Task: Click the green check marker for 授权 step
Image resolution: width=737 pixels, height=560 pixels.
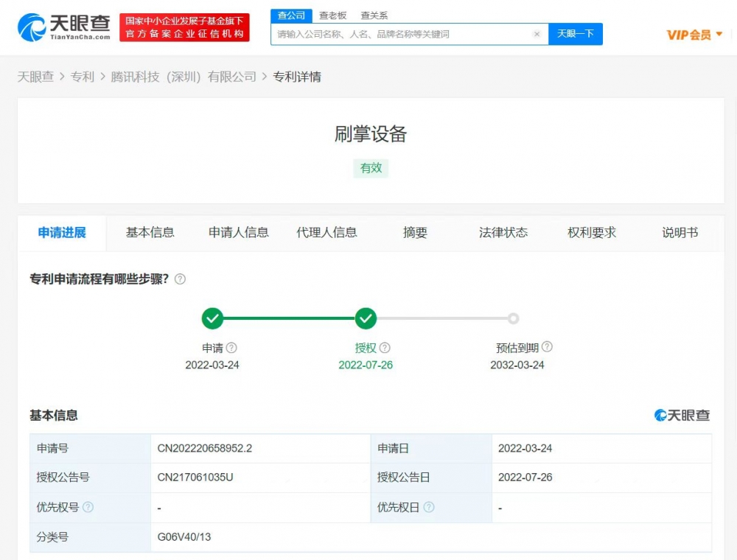Action: [x=366, y=318]
